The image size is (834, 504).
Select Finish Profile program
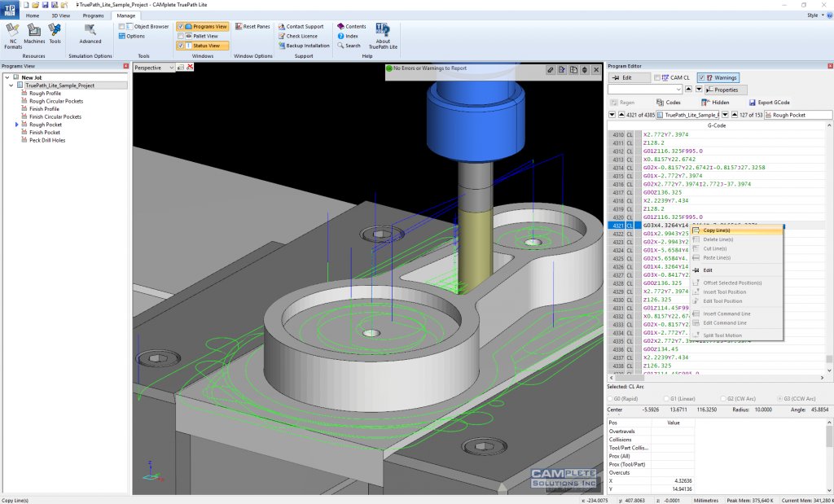tap(44, 109)
